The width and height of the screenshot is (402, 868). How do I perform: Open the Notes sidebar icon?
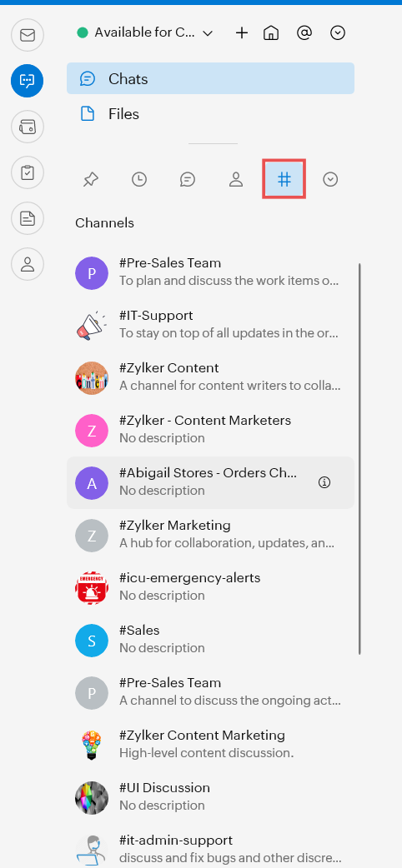click(x=28, y=218)
